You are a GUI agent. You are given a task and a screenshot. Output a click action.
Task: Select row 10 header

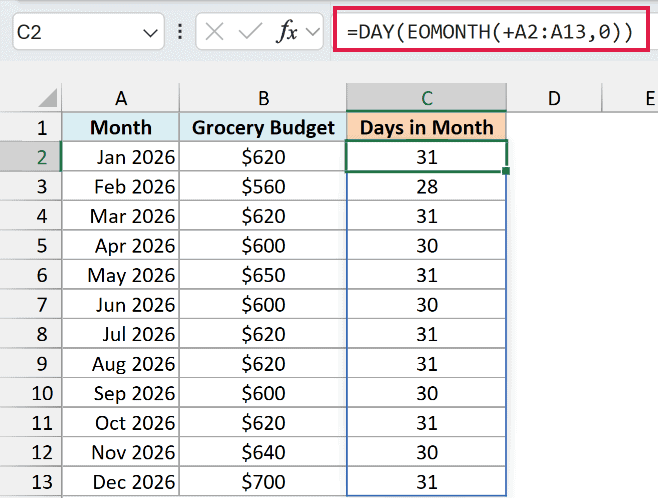(31, 393)
